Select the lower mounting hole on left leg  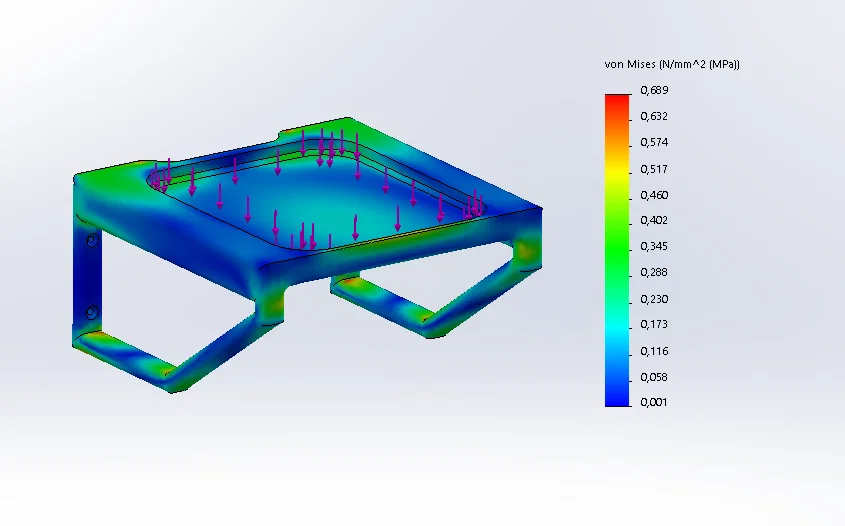(92, 313)
